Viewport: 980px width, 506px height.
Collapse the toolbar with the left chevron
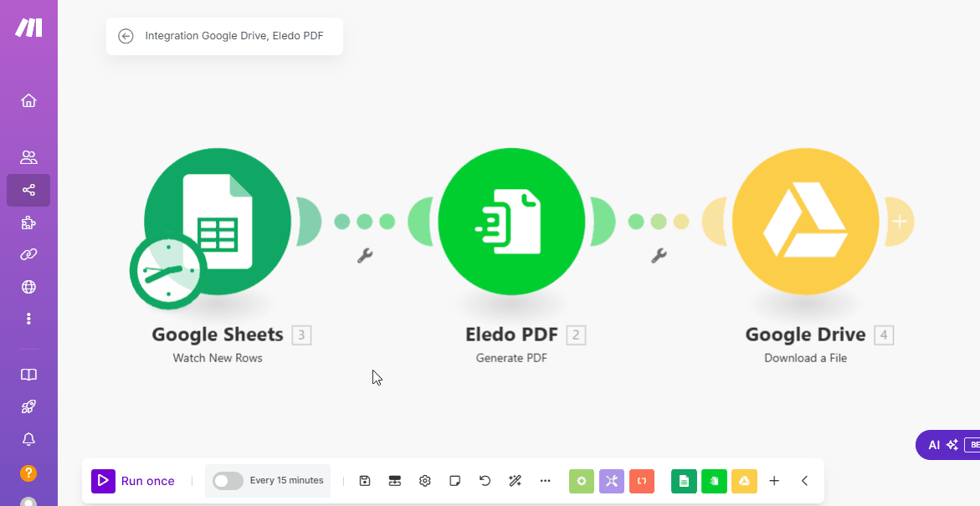(x=804, y=481)
